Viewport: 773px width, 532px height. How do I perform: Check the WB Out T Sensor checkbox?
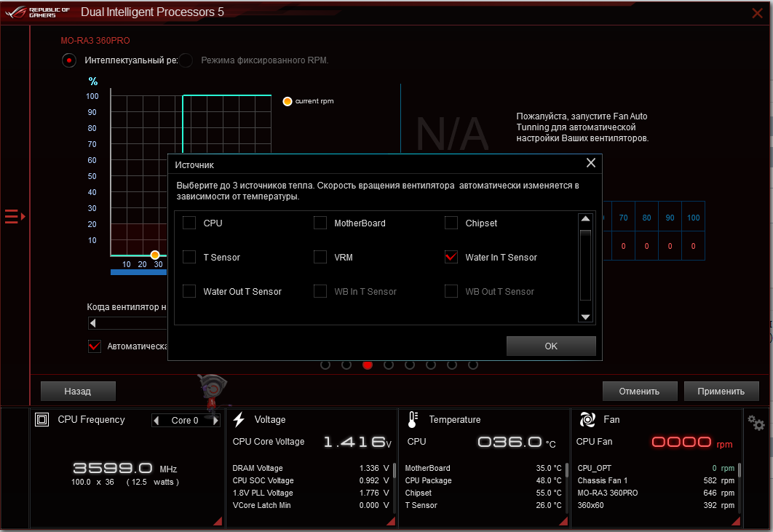(x=451, y=291)
